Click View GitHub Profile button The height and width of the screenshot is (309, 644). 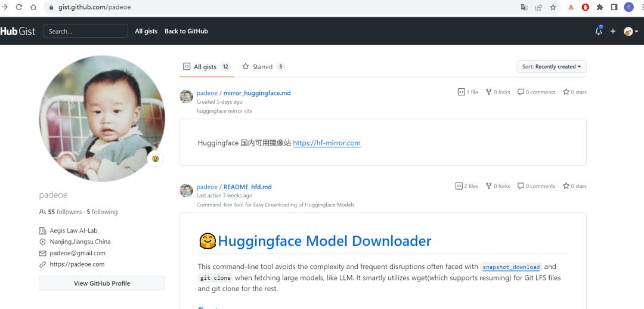coord(102,283)
